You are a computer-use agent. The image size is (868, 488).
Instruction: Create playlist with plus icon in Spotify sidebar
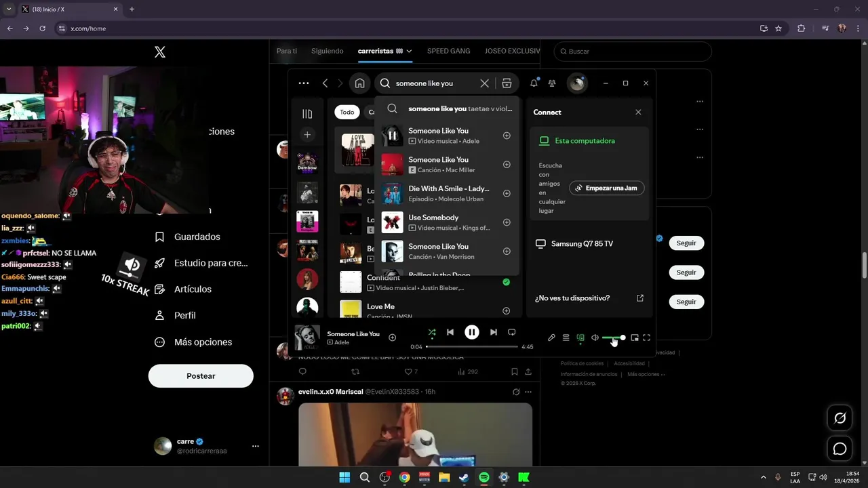[307, 135]
